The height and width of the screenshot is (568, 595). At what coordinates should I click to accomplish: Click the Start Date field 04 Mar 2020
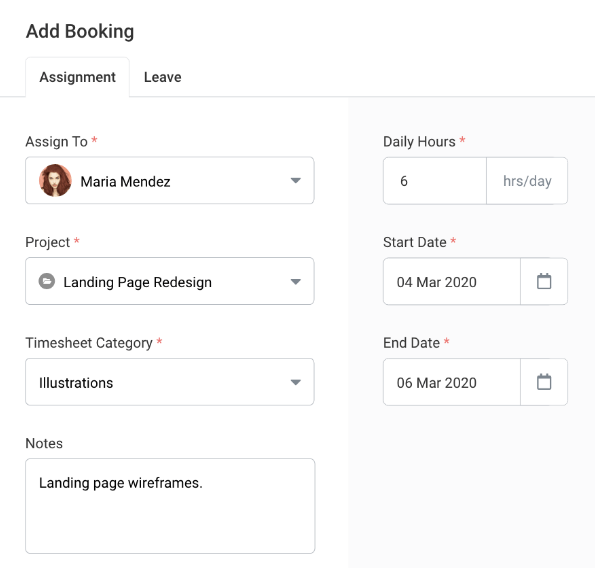point(452,282)
